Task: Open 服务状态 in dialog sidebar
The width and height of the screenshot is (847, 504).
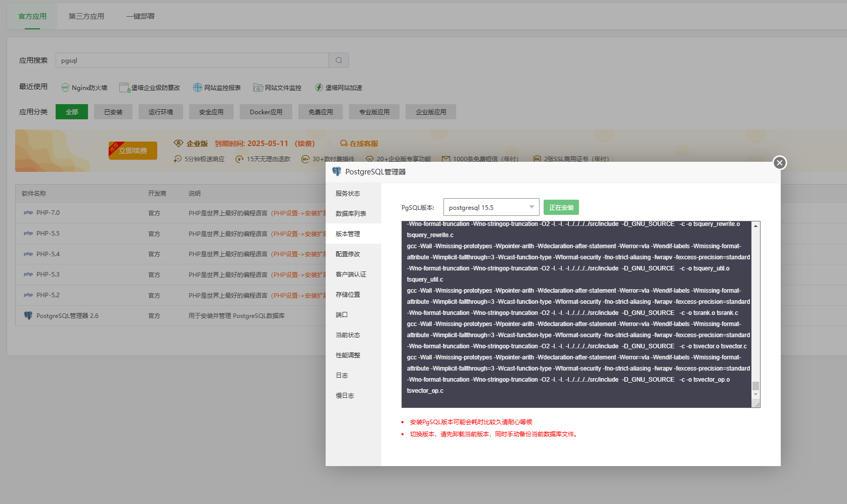Action: coord(353,193)
